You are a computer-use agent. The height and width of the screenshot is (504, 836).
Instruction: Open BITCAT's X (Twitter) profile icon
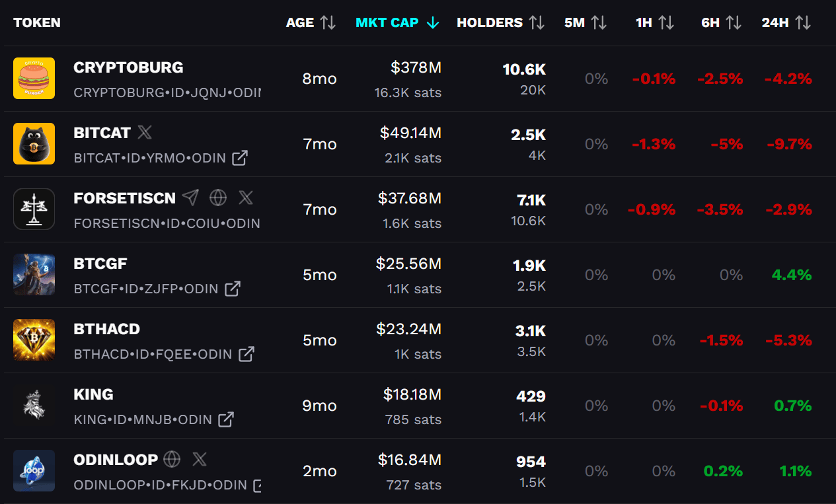[145, 133]
